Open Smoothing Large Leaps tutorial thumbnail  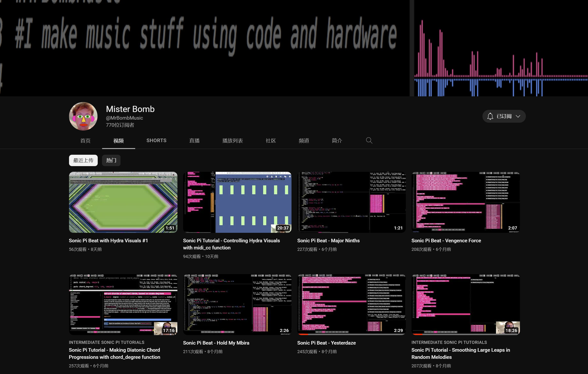[x=466, y=305]
